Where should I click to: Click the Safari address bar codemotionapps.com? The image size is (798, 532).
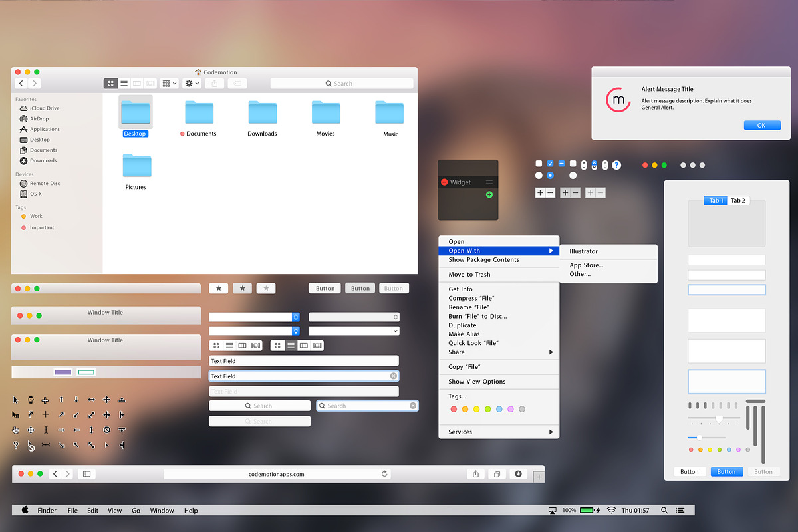click(277, 474)
